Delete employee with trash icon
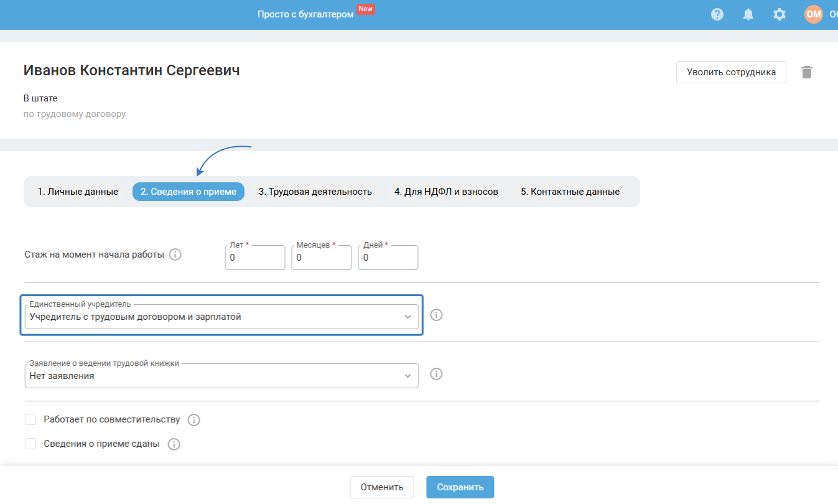The width and height of the screenshot is (838, 504). click(807, 72)
